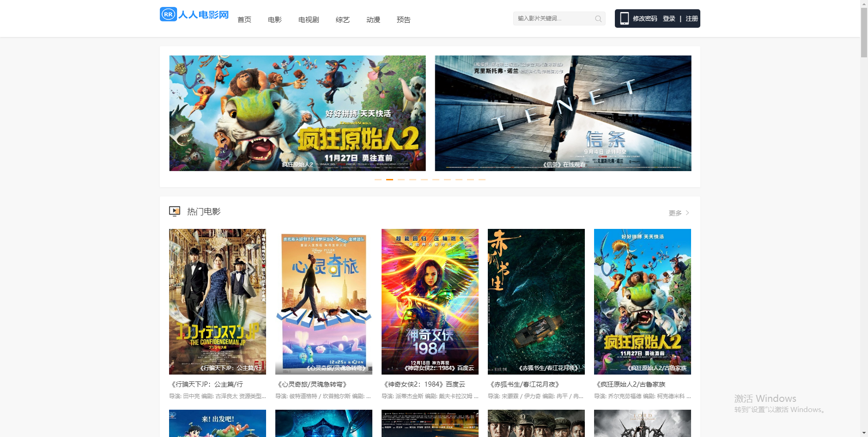The height and width of the screenshot is (437, 868).
Task: Select the first carousel indicator dash
Action: coord(378,179)
